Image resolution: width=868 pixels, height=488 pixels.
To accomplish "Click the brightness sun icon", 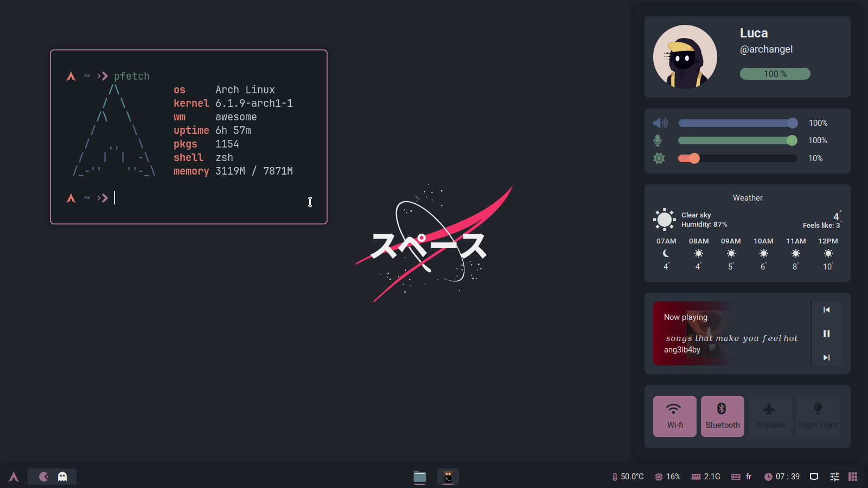I will click(659, 158).
